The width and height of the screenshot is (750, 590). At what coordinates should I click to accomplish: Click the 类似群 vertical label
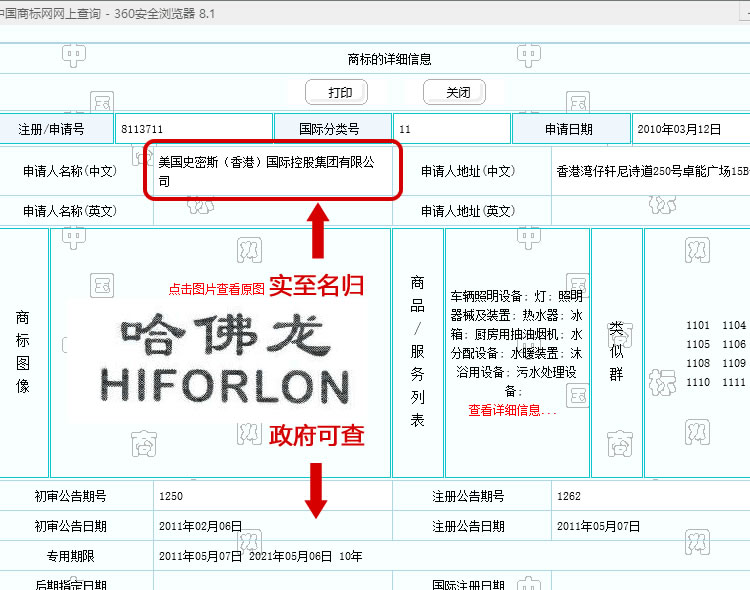click(x=617, y=352)
